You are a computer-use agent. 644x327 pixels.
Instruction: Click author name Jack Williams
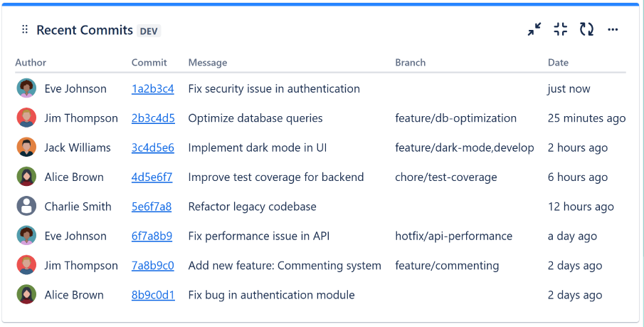tap(78, 147)
